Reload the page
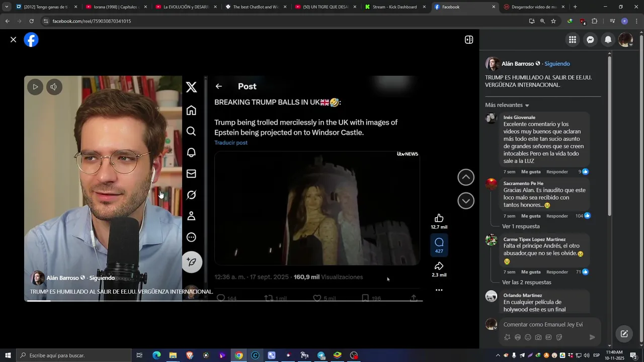The height and width of the screenshot is (362, 644). click(31, 21)
